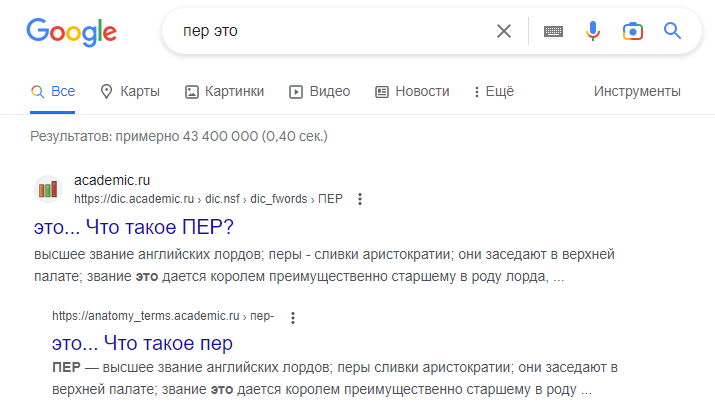The width and height of the screenshot is (715, 418).
Task: Open three-dot menu beside dic.academic.ru result
Action: pyautogui.click(x=360, y=199)
